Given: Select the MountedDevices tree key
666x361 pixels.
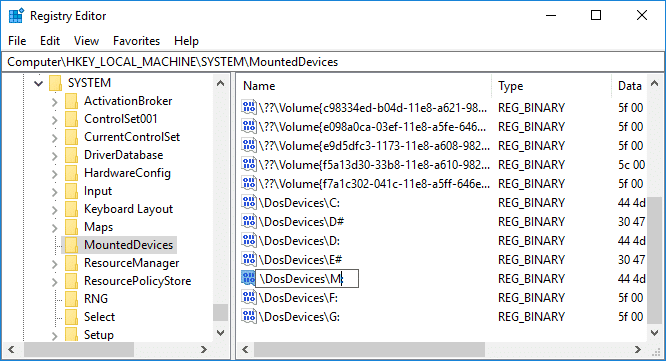Looking at the screenshot, I should (x=129, y=245).
